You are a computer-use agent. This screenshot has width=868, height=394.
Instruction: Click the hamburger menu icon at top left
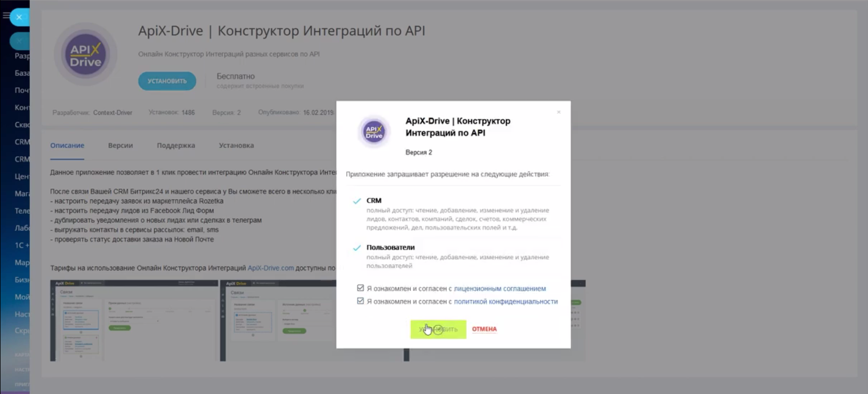6,16
